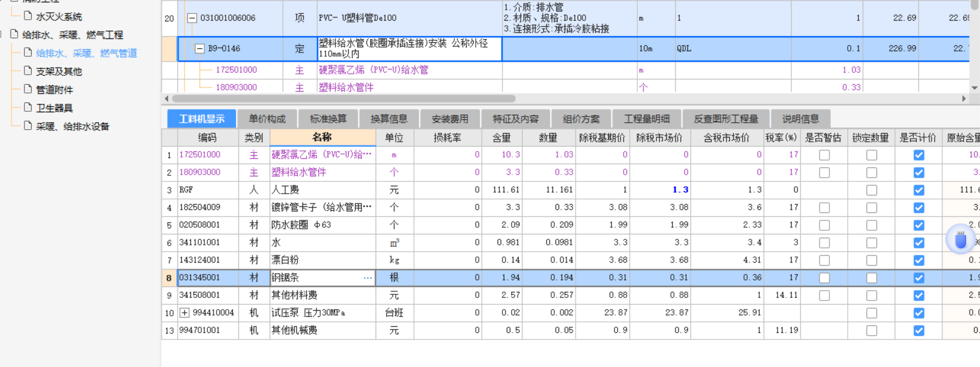The image size is (980, 367).
Task: Toggle 是否暂估 for row 172501000
Action: (824, 155)
